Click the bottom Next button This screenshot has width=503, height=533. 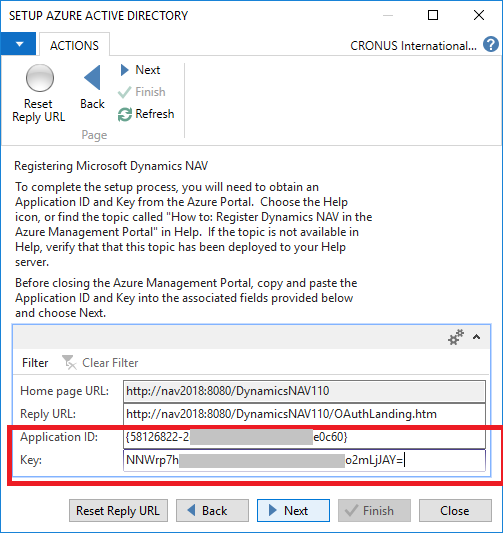[293, 511]
